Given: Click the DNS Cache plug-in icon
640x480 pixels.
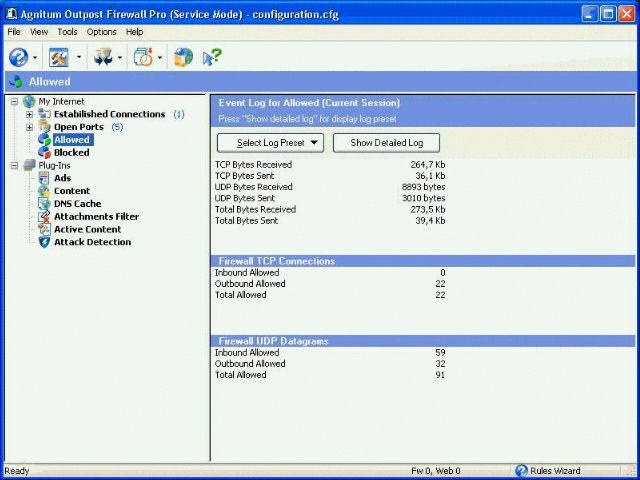Looking at the screenshot, I should coord(44,204).
